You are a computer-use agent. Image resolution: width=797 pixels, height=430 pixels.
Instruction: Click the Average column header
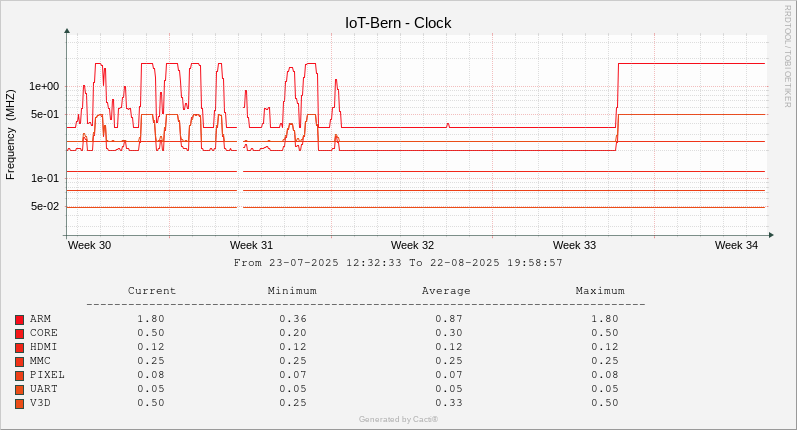pos(446,291)
